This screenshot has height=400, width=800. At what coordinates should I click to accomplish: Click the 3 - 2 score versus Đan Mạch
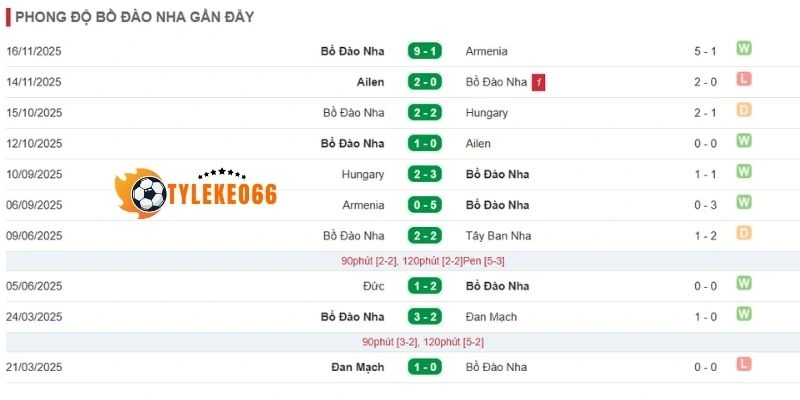[426, 317]
